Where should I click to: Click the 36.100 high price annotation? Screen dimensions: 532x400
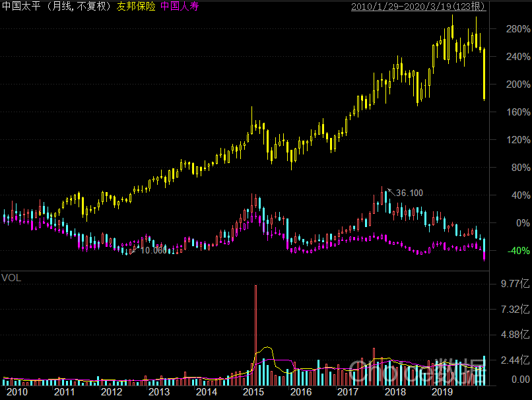pos(409,193)
